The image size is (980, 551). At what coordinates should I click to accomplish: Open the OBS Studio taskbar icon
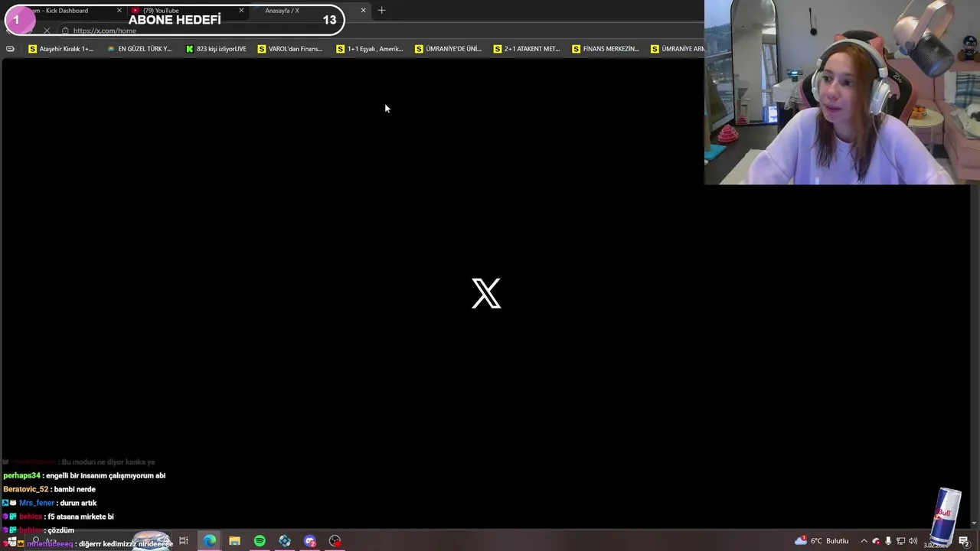[x=335, y=541]
